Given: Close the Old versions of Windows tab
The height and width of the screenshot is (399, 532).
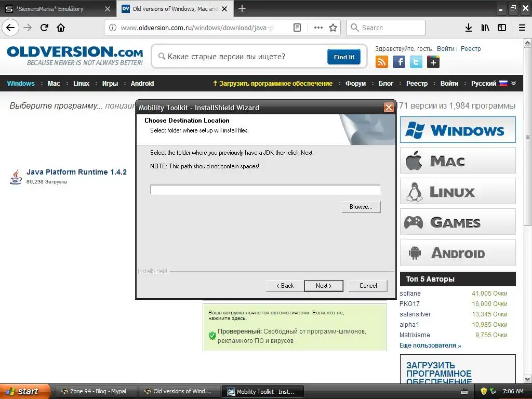Looking at the screenshot, I should click(224, 9).
